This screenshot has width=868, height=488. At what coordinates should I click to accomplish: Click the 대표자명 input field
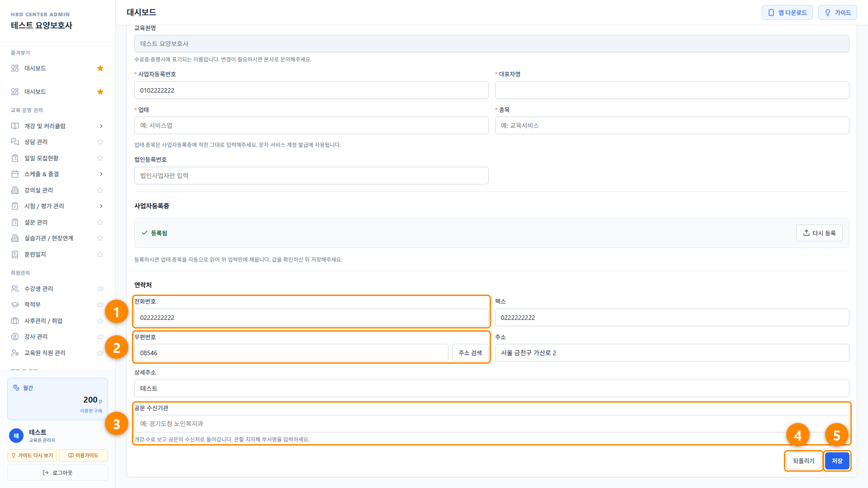[672, 90]
